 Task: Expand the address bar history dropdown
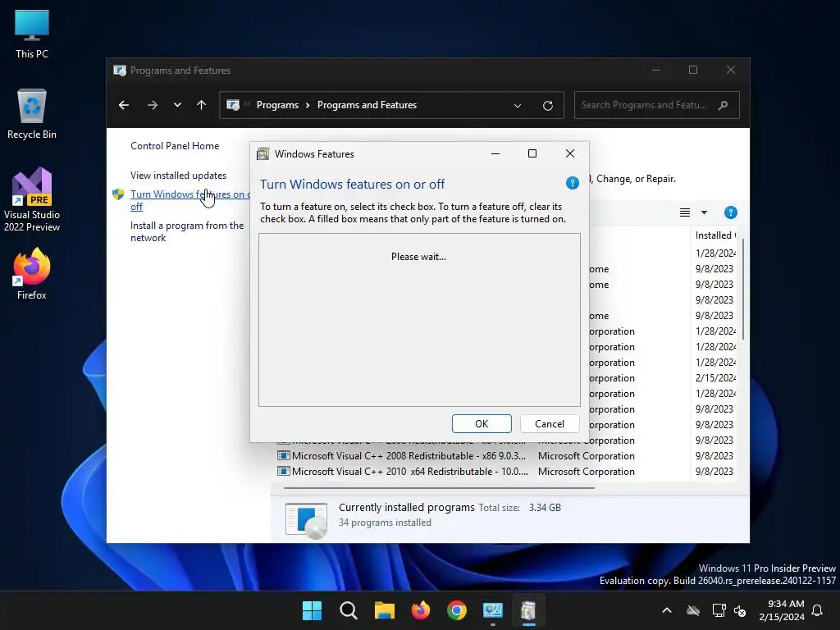coord(518,106)
